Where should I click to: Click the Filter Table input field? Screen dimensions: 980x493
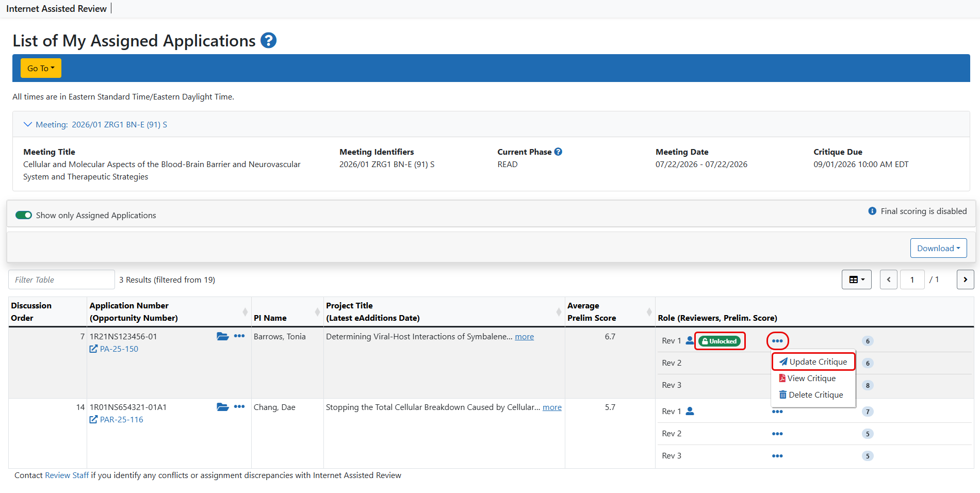coord(61,280)
